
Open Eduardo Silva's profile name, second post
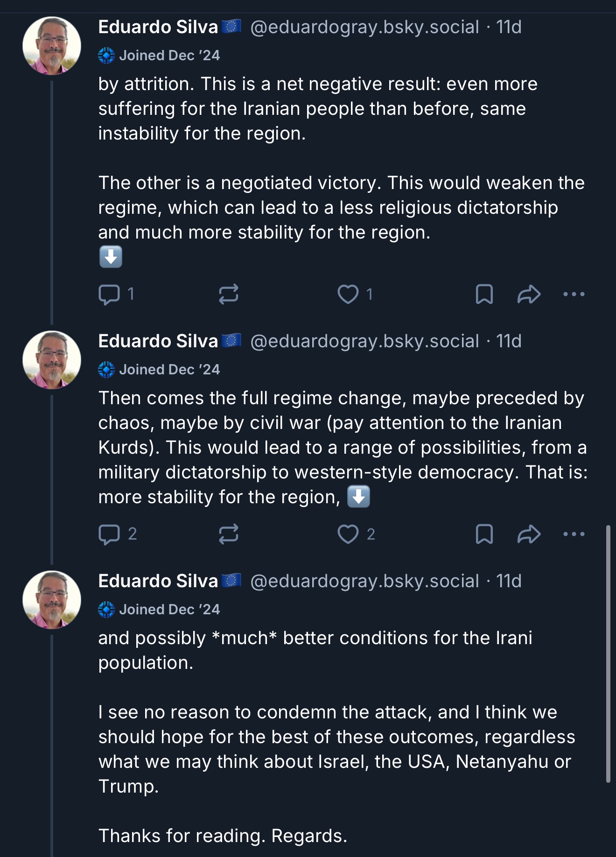(x=158, y=341)
